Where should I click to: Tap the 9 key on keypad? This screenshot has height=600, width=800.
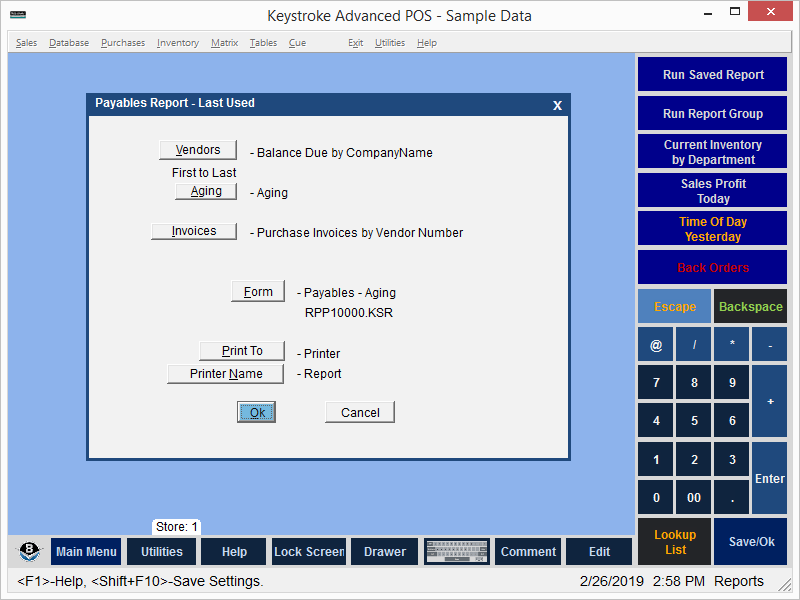coord(732,383)
